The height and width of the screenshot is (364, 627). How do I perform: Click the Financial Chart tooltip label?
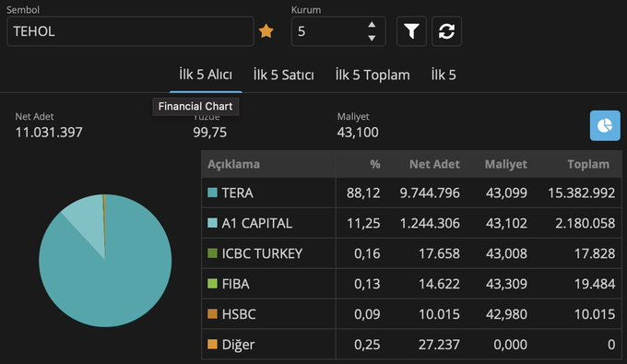(195, 106)
